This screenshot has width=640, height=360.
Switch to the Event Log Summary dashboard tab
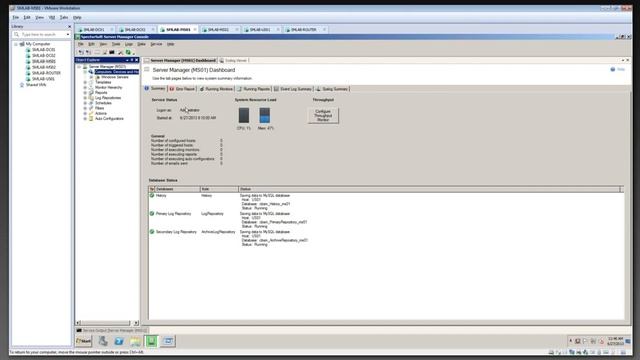293,89
